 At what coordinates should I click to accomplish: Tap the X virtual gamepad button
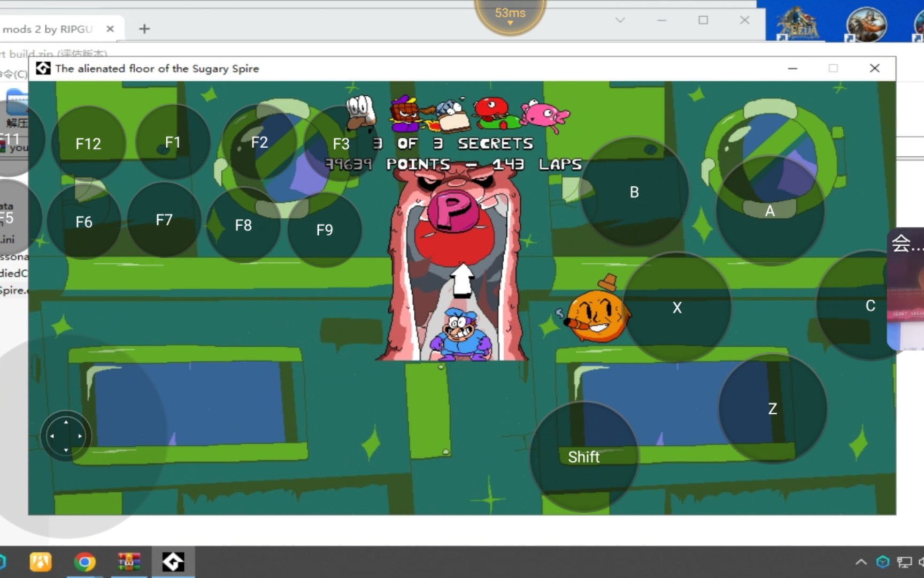(677, 307)
